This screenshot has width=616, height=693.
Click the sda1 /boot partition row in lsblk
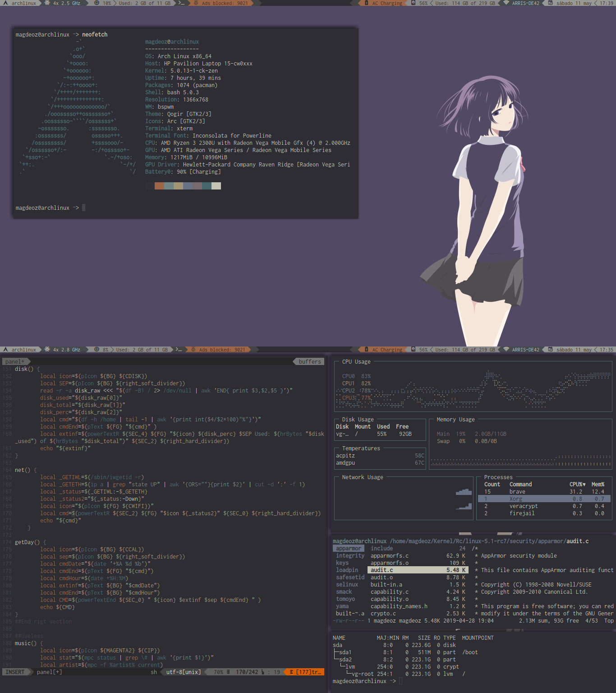(406, 652)
